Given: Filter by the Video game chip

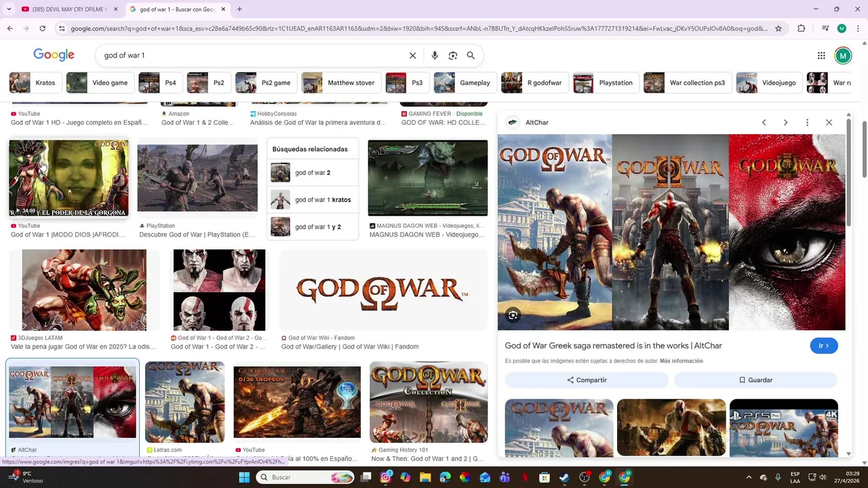Looking at the screenshot, I should click(x=100, y=83).
